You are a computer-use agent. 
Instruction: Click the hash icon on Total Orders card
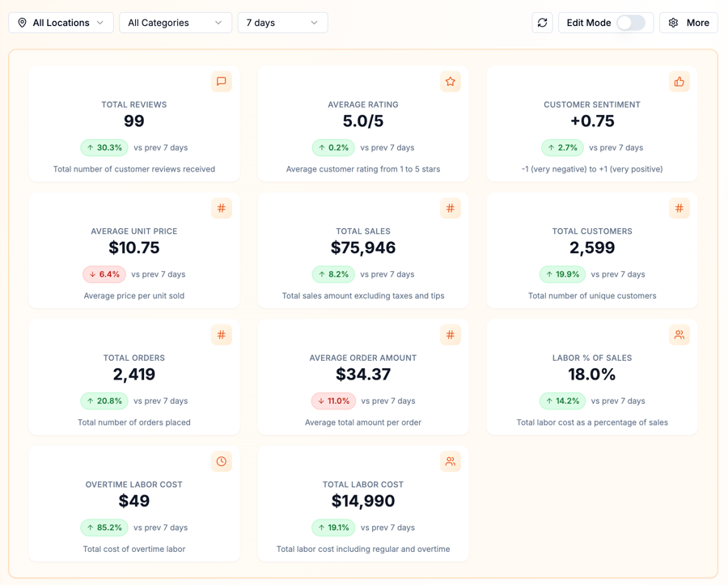point(221,335)
